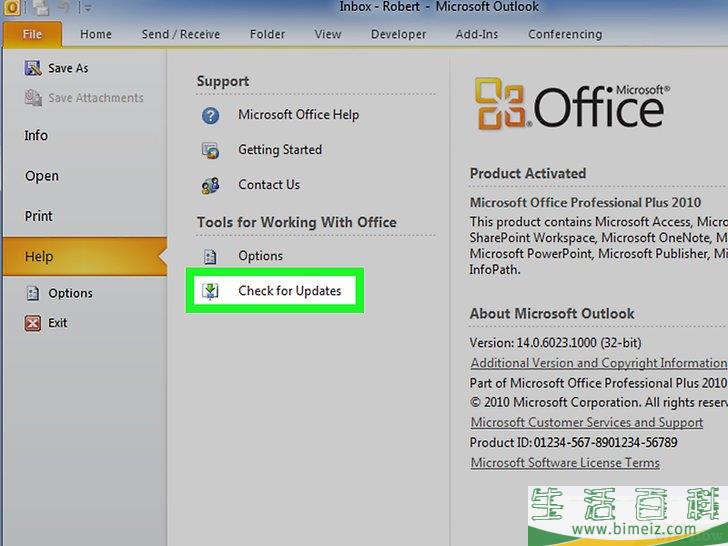Follow Microsoft Customer Services and Support link
The width and height of the screenshot is (728, 546).
tap(586, 423)
